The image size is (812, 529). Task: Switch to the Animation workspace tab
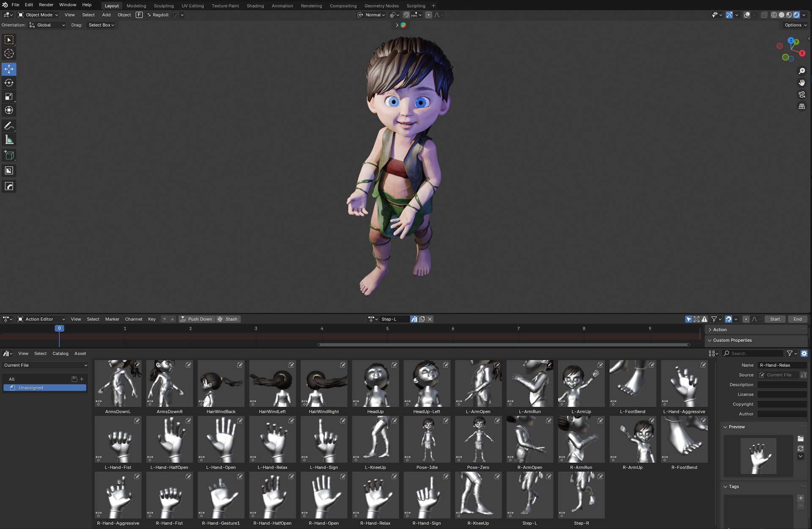[282, 6]
